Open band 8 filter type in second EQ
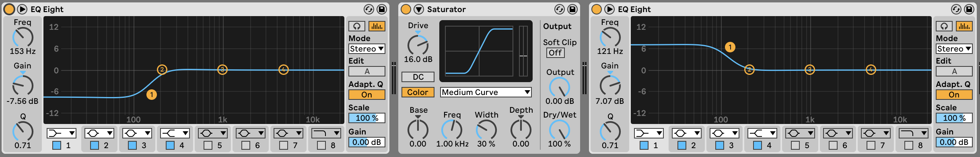Image resolution: width=980 pixels, height=157 pixels. 914,133
